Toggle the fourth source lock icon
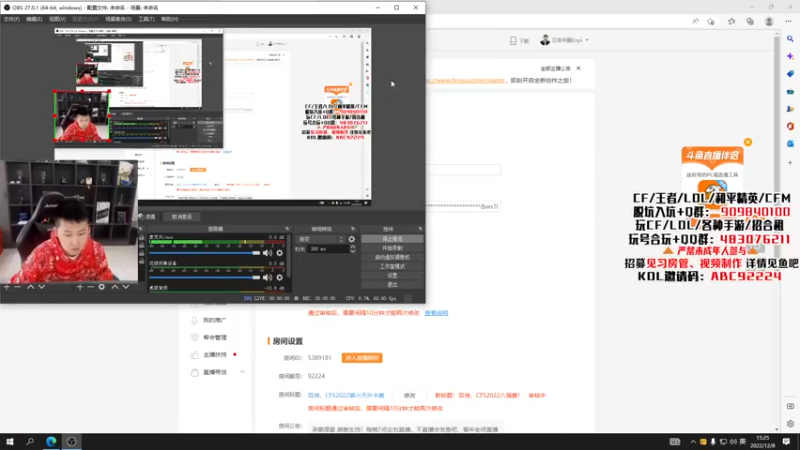This screenshot has width=800, height=450. click(x=142, y=261)
